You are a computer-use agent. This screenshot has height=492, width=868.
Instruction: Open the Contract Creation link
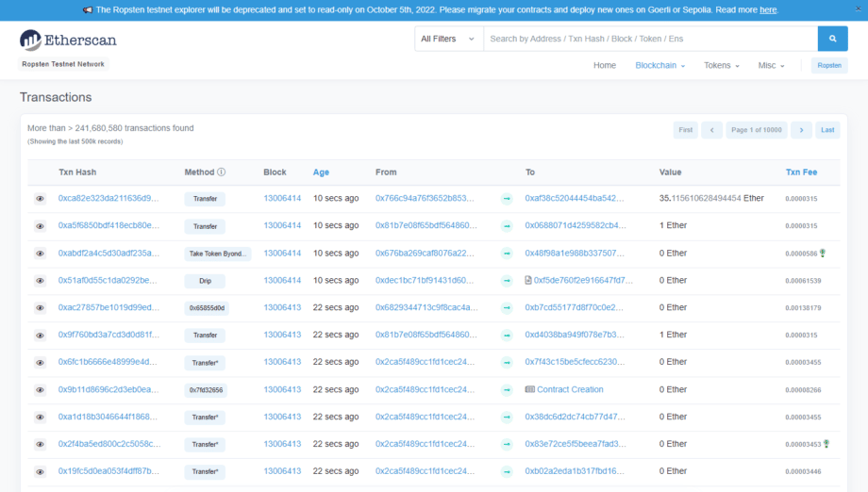click(570, 389)
